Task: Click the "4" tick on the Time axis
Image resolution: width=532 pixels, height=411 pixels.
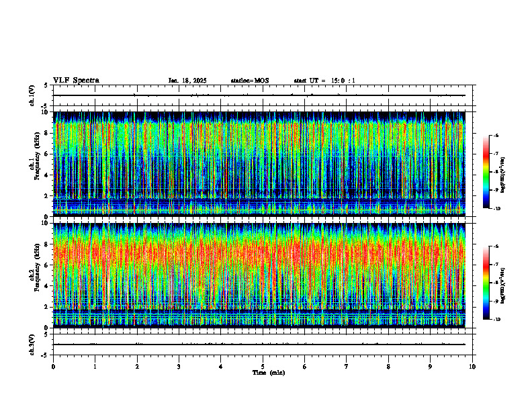Action: pyautogui.click(x=221, y=367)
